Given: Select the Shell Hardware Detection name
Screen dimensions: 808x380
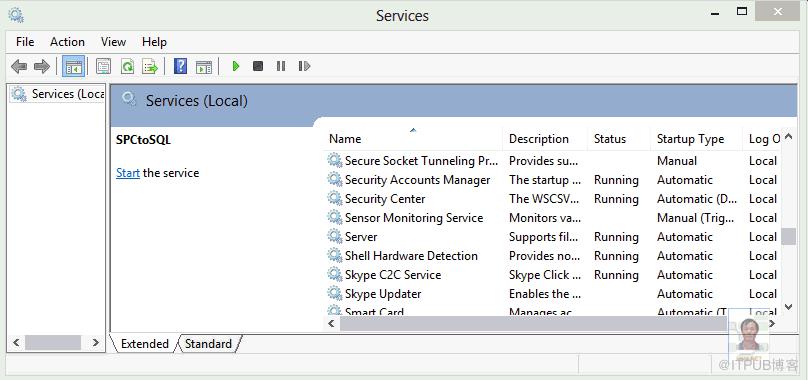Looking at the screenshot, I should [x=411, y=256].
